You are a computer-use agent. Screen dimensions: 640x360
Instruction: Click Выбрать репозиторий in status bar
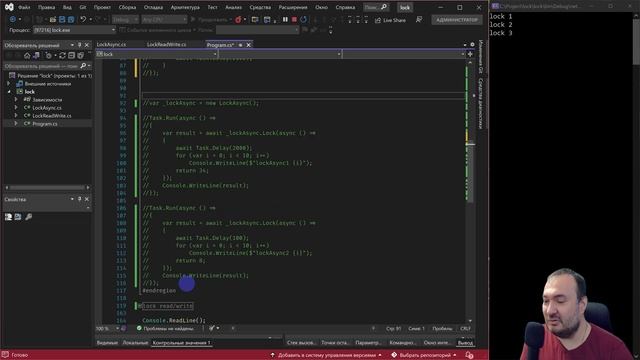(x=424, y=355)
